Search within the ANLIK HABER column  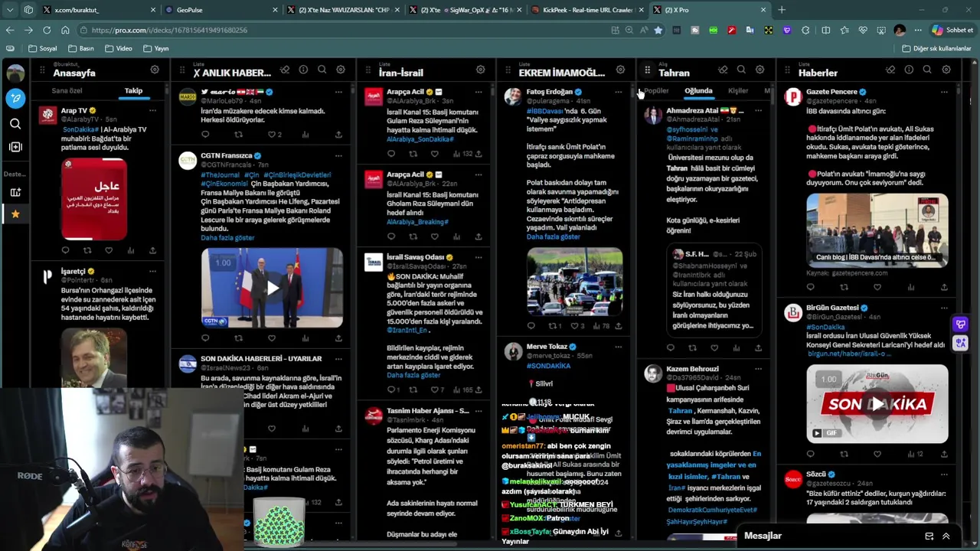322,70
